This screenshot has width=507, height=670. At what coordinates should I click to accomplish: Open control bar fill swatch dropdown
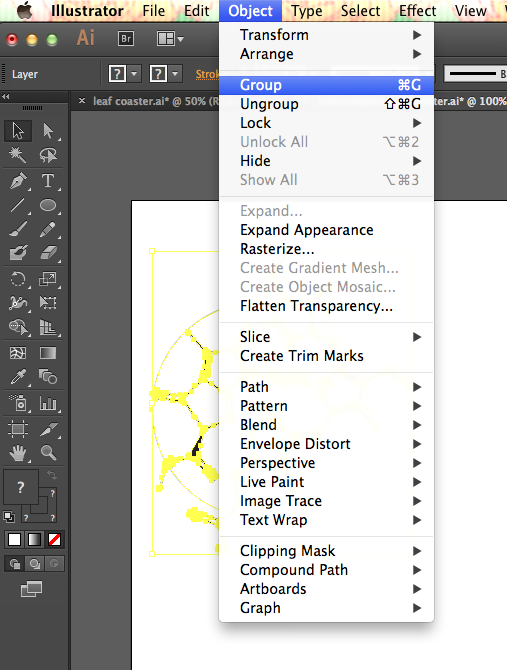coord(134,74)
